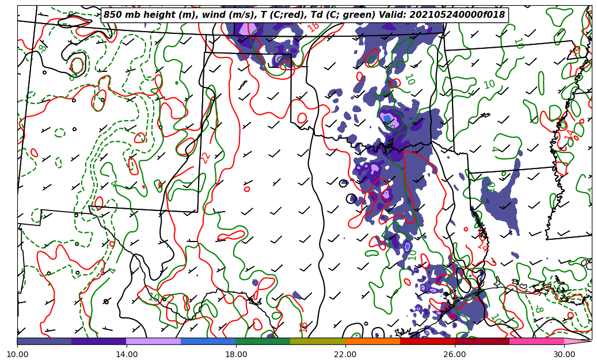This screenshot has width=597, height=364.
Task: Select the slate-blue 10–12 colorbar segment
Action: 44,341
